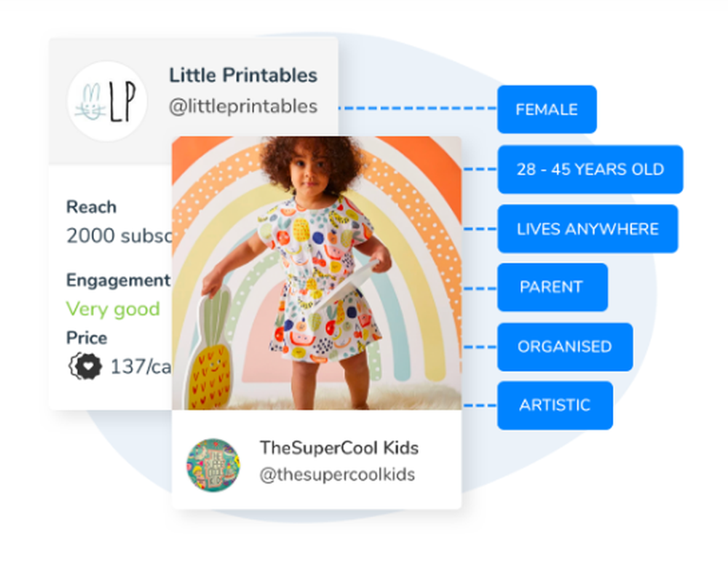
Task: Click the 2000 subscribers reach value
Action: tap(119, 236)
